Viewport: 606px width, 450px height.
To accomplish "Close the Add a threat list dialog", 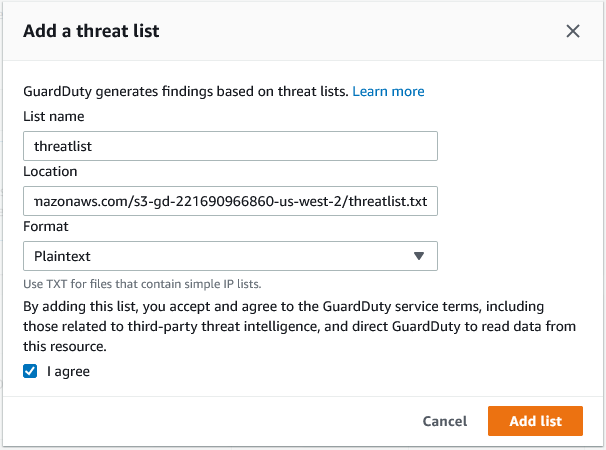I will [x=573, y=31].
